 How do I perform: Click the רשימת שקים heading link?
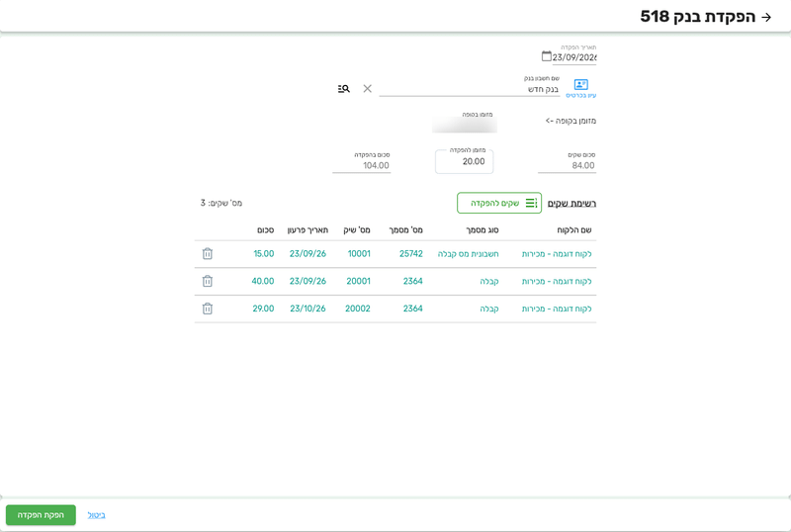[x=571, y=203]
